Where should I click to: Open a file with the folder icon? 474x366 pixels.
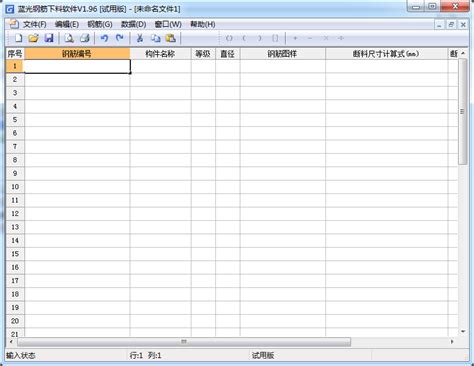click(33, 38)
